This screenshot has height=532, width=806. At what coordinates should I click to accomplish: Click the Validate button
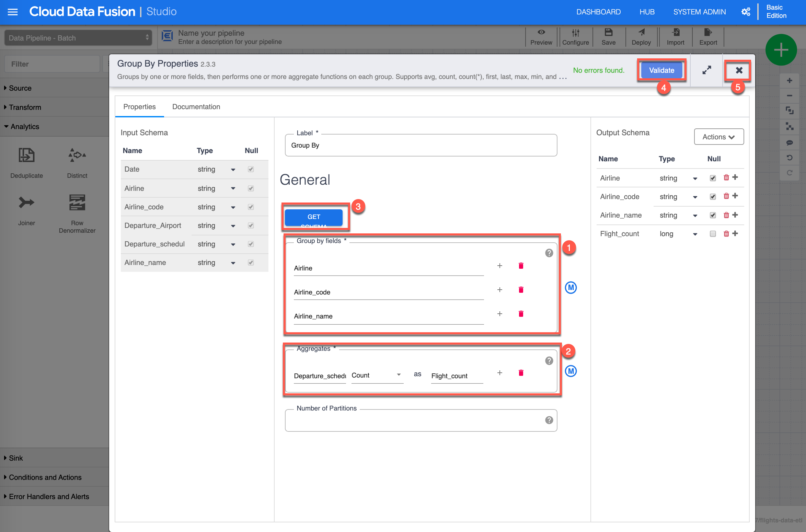coord(661,70)
